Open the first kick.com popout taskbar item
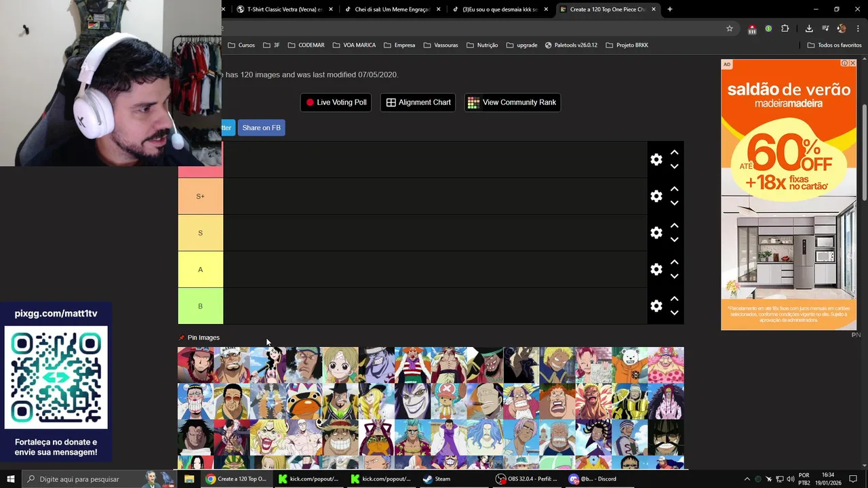 pyautogui.click(x=309, y=479)
